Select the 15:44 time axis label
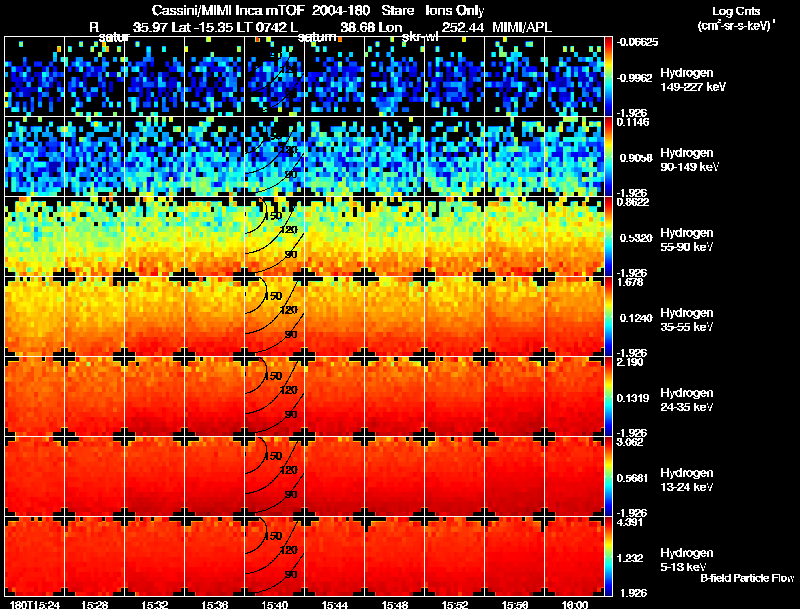The width and height of the screenshot is (800, 609). [335, 605]
